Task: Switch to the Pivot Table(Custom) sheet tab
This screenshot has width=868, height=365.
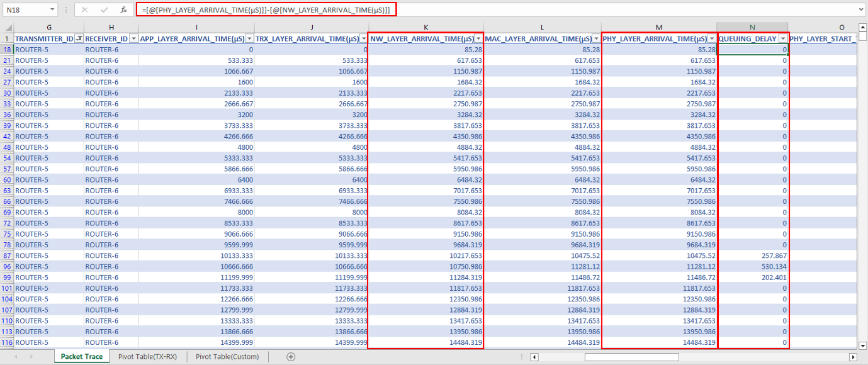Action: point(232,357)
